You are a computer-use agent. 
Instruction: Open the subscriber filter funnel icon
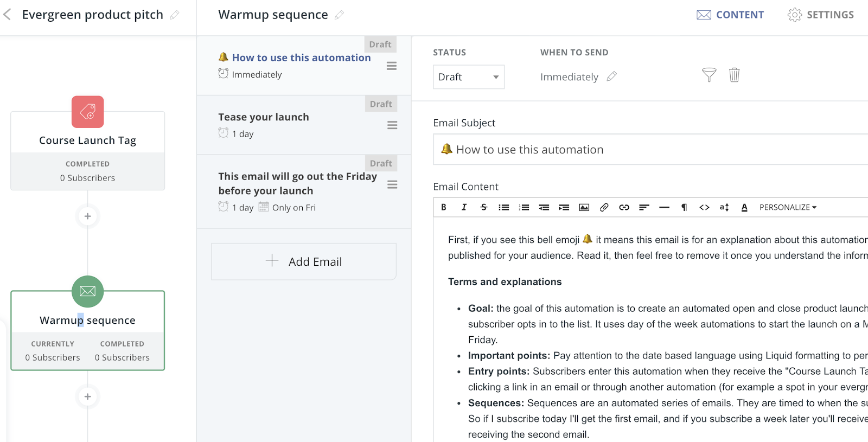point(709,75)
